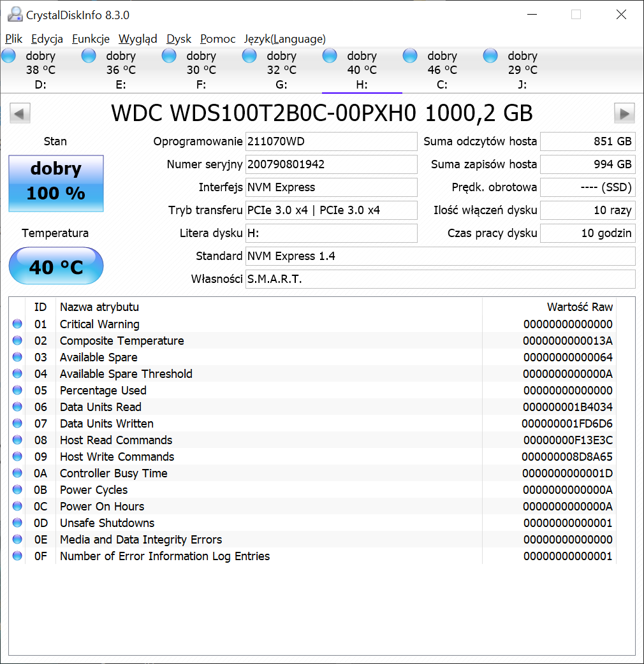The width and height of the screenshot is (644, 664).
Task: Click the 40 °C temperature indicator
Action: [56, 266]
